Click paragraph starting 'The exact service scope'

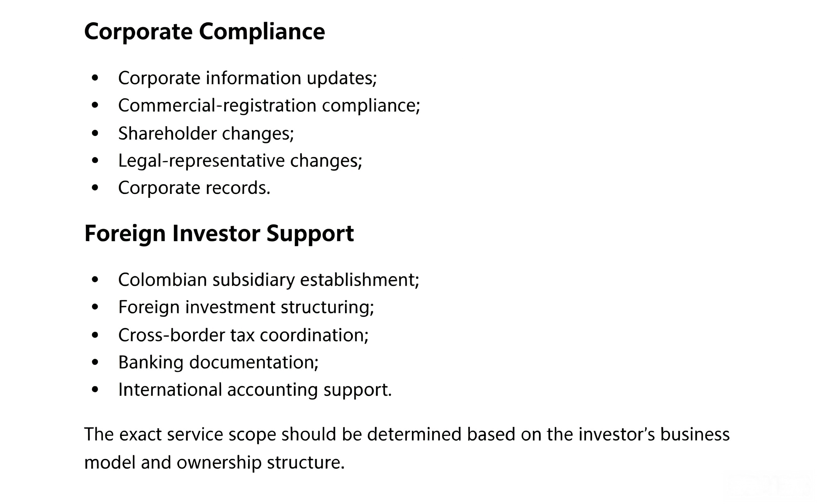(407, 448)
